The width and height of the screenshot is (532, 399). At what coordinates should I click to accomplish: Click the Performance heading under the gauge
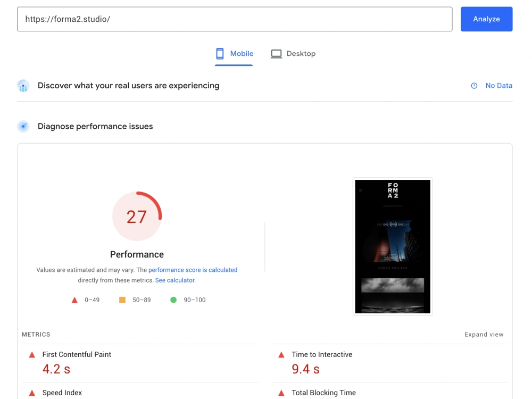[137, 254]
